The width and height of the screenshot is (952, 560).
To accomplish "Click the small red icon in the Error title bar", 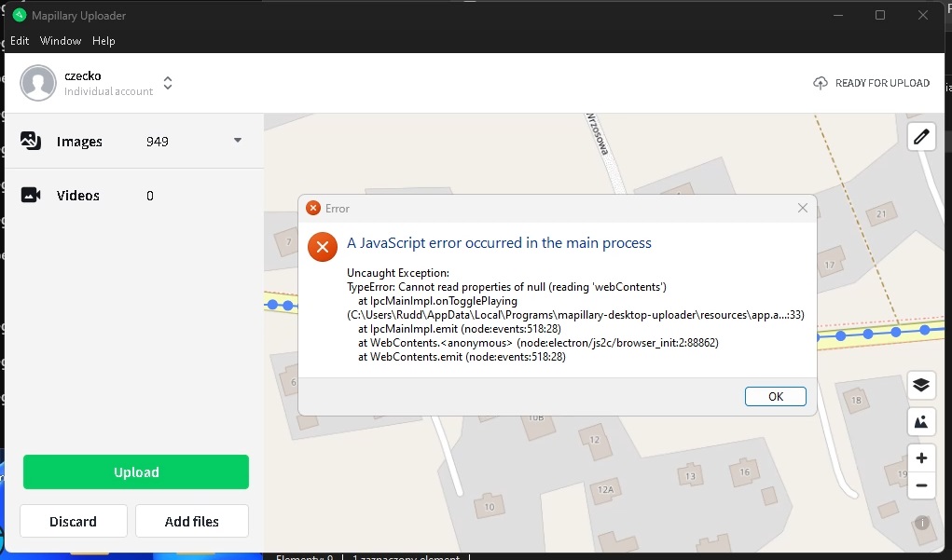I will pyautogui.click(x=313, y=208).
